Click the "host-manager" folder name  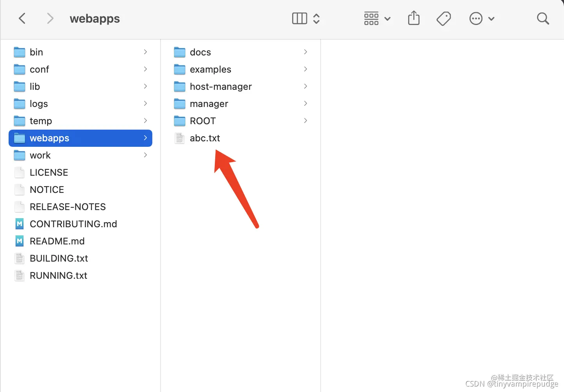point(221,87)
